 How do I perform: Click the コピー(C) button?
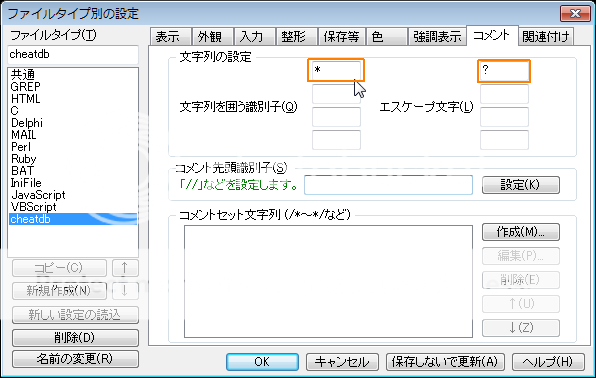[59, 268]
